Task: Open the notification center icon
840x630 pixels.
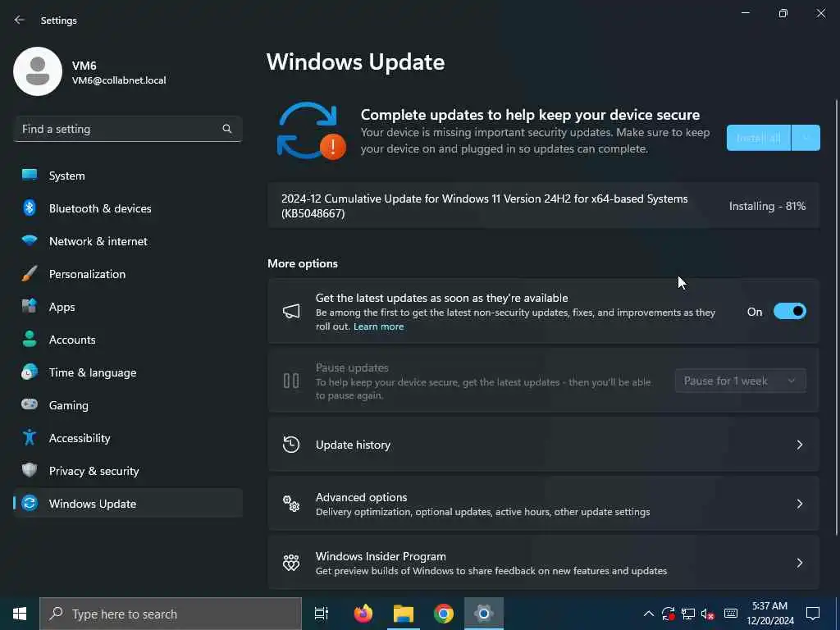Action: click(x=813, y=614)
